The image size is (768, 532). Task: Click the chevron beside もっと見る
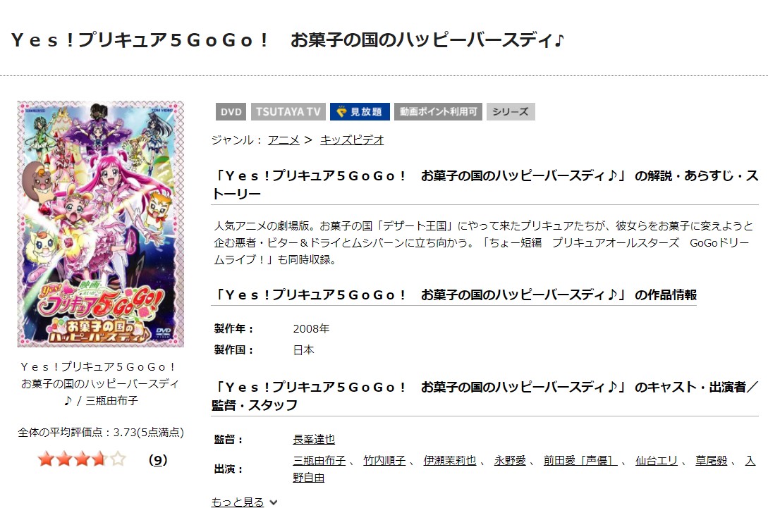tap(274, 502)
